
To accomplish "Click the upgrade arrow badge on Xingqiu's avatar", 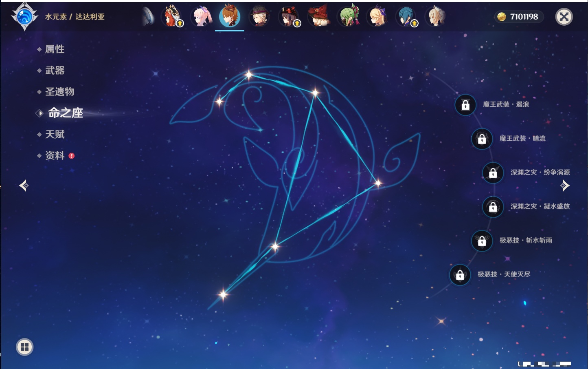I will pos(415,24).
